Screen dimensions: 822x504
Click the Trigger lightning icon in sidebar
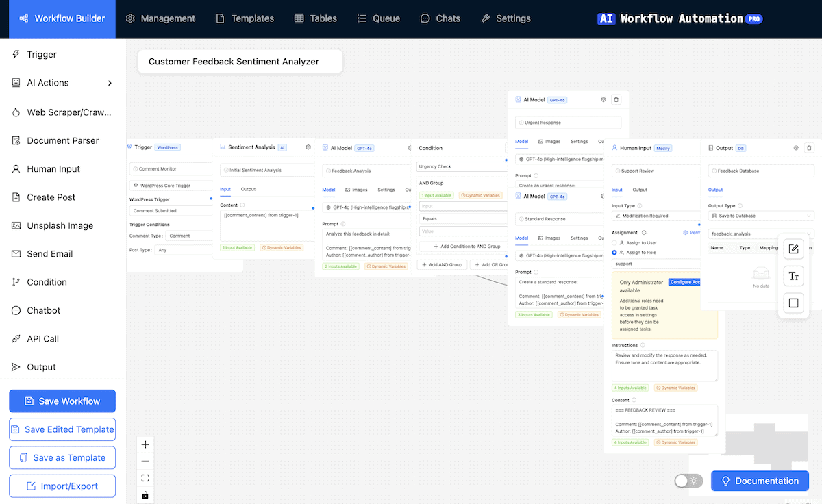[x=16, y=55]
